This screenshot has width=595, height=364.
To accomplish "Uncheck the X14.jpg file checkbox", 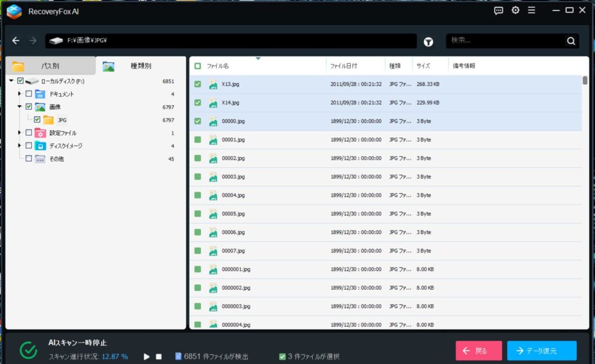I will coord(198,103).
